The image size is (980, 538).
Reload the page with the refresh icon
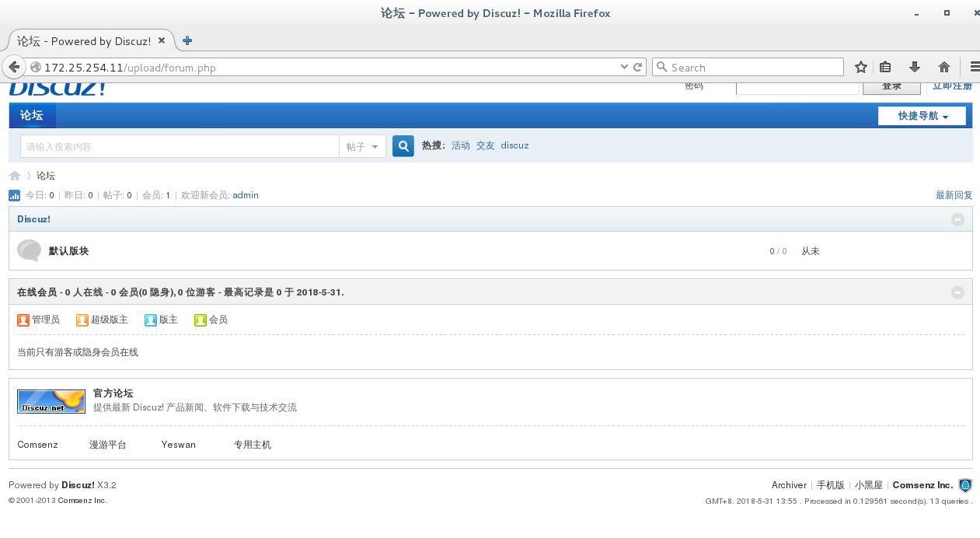(x=638, y=67)
